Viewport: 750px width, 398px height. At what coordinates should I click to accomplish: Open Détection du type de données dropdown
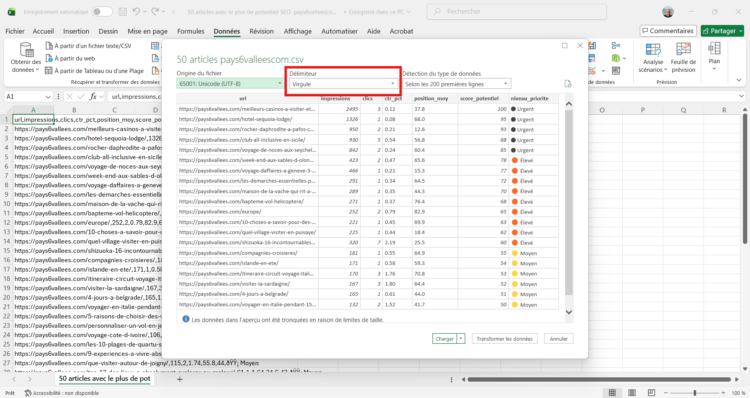click(x=456, y=84)
